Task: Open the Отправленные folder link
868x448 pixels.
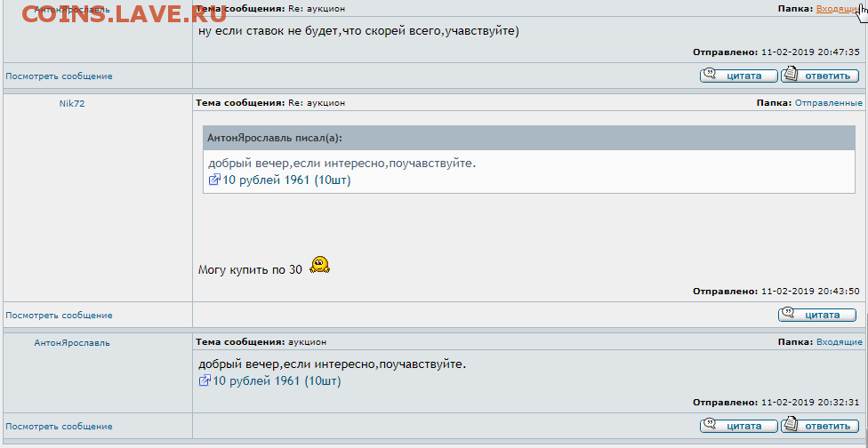Action: click(x=829, y=103)
